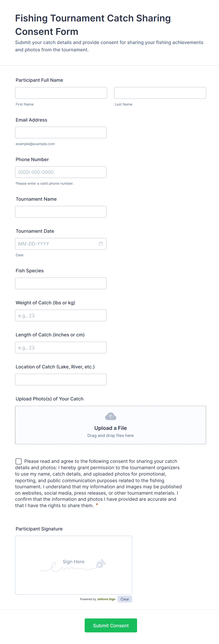The image size is (219, 644).
Task: Activate the Tournament Name field
Action: pos(61,212)
